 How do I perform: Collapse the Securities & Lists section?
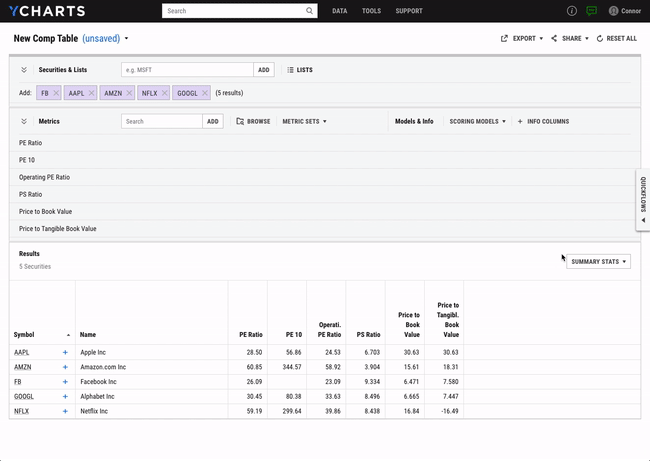[24, 70]
